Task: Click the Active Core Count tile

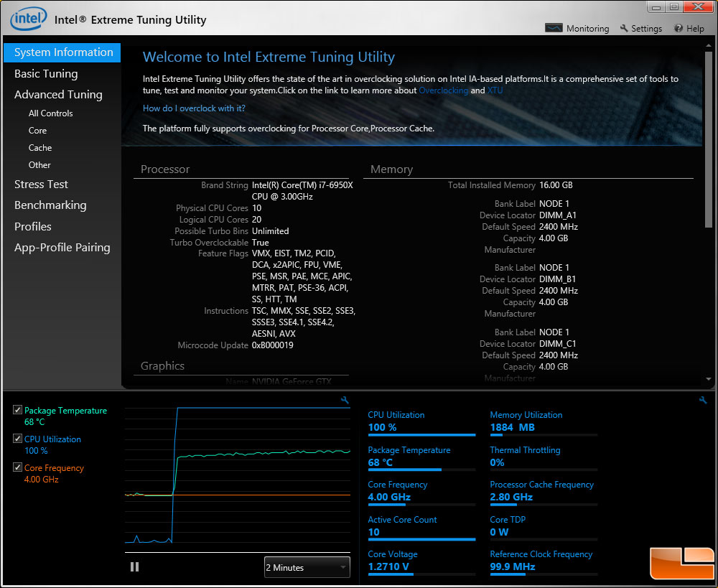Action: pos(421,528)
